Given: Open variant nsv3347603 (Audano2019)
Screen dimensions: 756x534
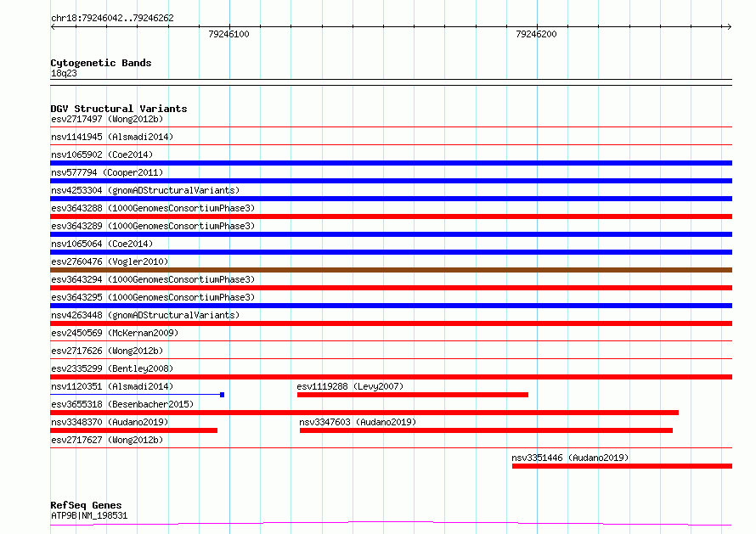Looking at the screenshot, I should click(x=358, y=422).
